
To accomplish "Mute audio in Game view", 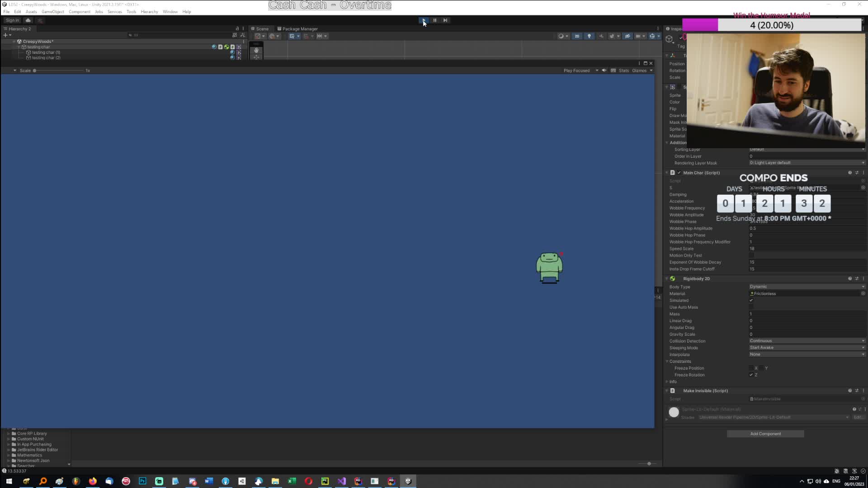I will click(x=604, y=70).
